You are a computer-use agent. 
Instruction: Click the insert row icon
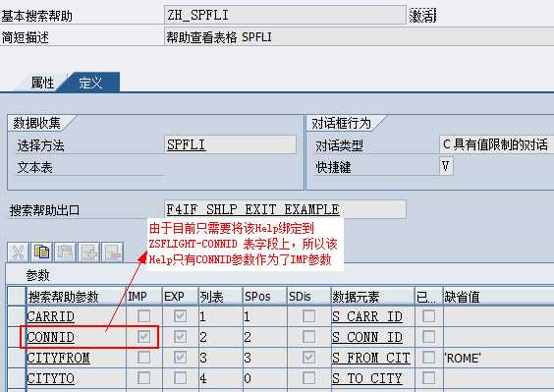pos(89,252)
